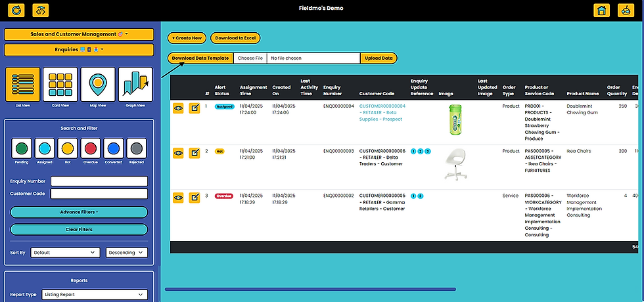Click Workforce Management Implementation Consulting product name
Image resolution: width=644 pixels, height=302 pixels.
click(x=584, y=205)
